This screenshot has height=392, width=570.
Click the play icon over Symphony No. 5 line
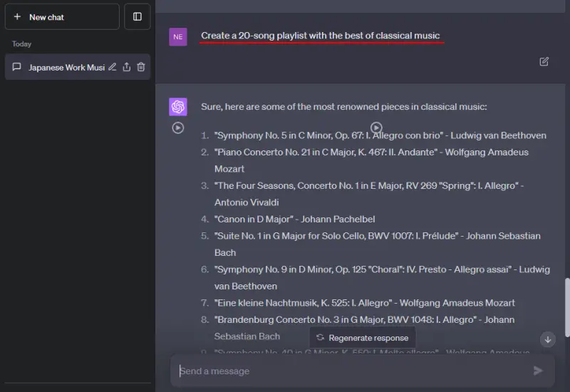click(376, 128)
